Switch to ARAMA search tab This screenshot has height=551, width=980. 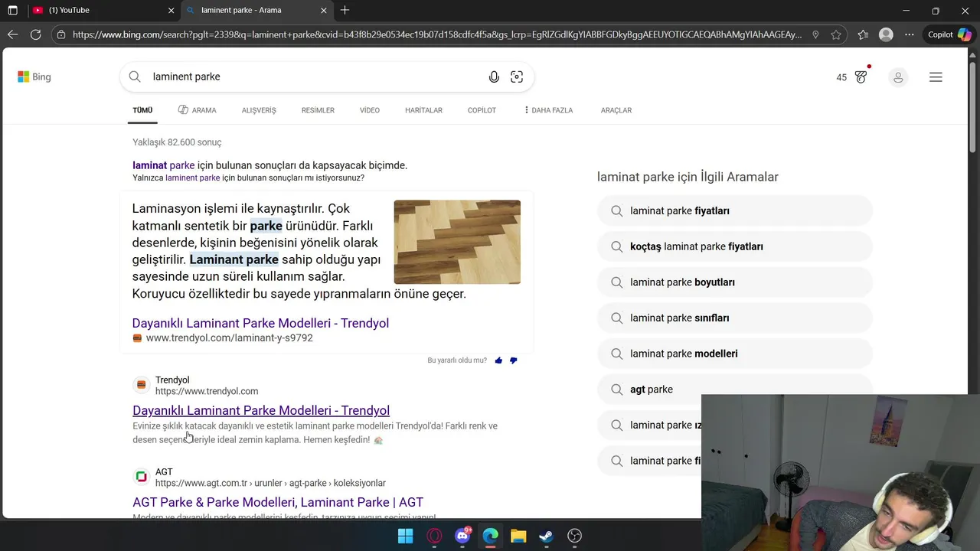(198, 110)
